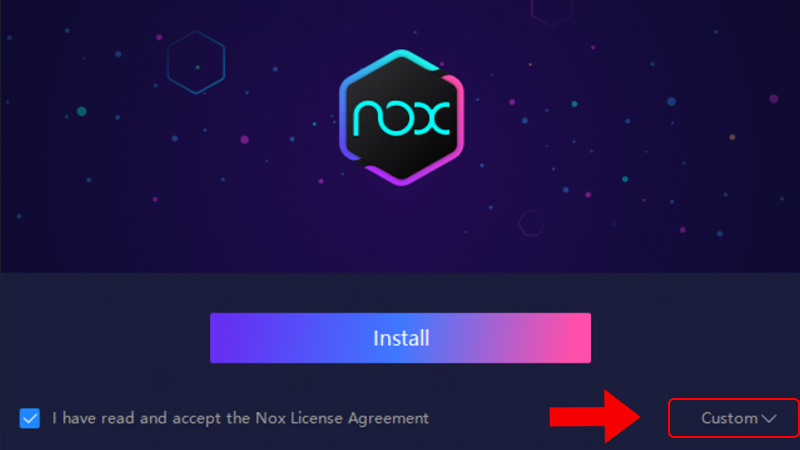Click the large outlined hexagon in the upper-left background
Viewport: 800px width, 450px height.
click(x=196, y=62)
